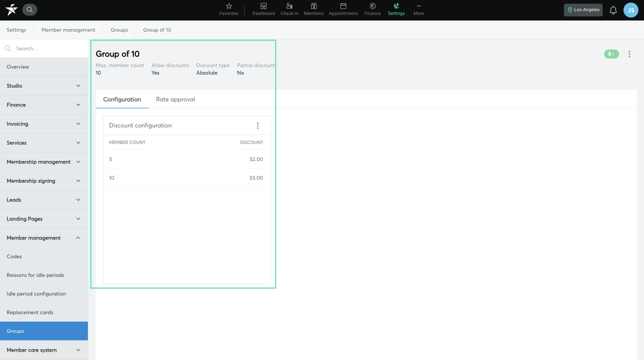The image size is (644, 360).
Task: Open Reasons for idle periods
Action: click(44, 275)
